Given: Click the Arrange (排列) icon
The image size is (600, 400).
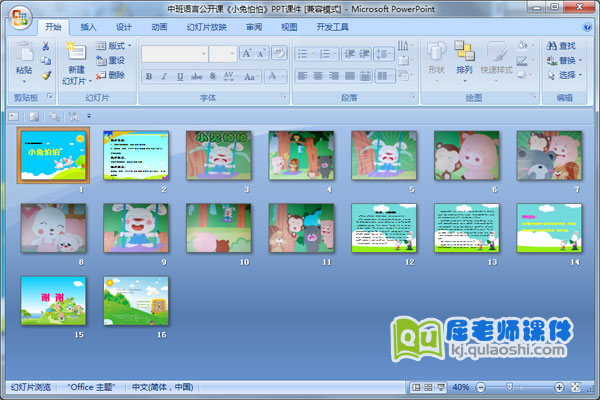Looking at the screenshot, I should pyautogui.click(x=464, y=51).
